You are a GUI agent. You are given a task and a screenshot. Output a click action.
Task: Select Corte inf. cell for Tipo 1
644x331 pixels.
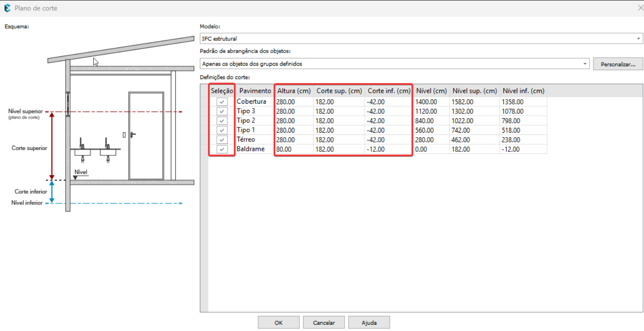[388, 130]
